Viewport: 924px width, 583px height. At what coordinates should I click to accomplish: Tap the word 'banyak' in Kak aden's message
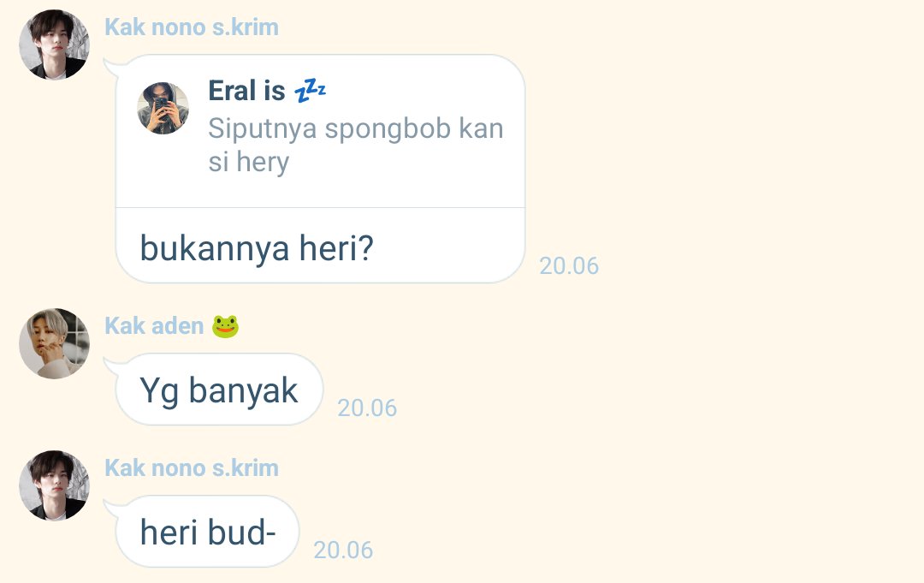[x=243, y=391]
